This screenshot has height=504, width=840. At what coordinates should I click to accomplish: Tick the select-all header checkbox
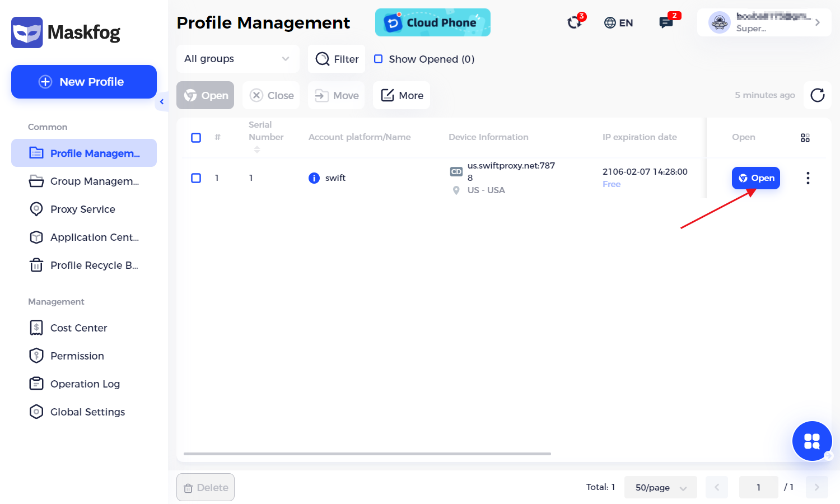point(196,138)
